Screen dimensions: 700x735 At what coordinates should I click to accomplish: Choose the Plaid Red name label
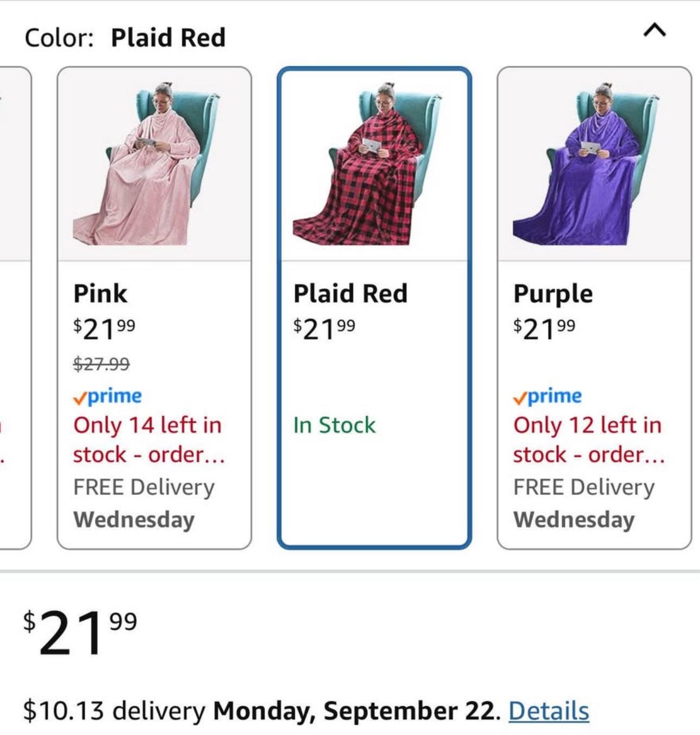[x=350, y=294]
